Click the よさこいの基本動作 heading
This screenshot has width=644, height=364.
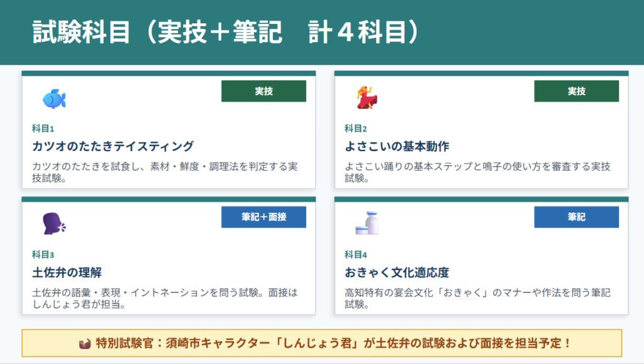397,146
